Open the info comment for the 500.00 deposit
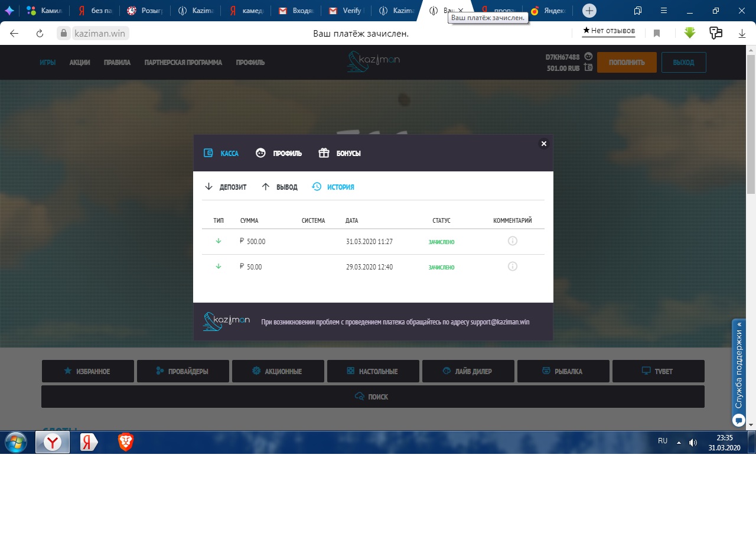The image size is (756, 539). 513,241
